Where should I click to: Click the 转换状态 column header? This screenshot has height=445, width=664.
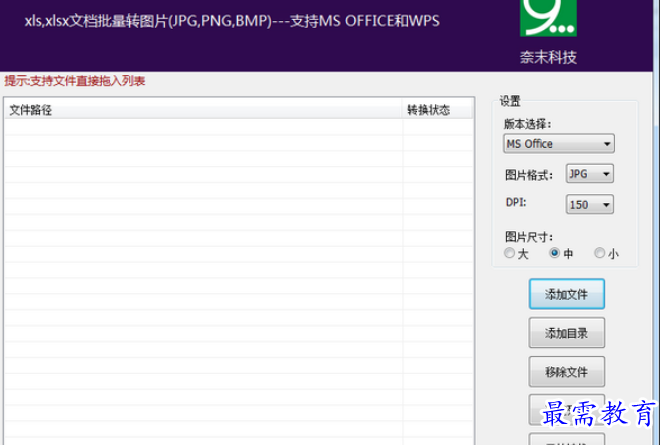tap(438, 110)
